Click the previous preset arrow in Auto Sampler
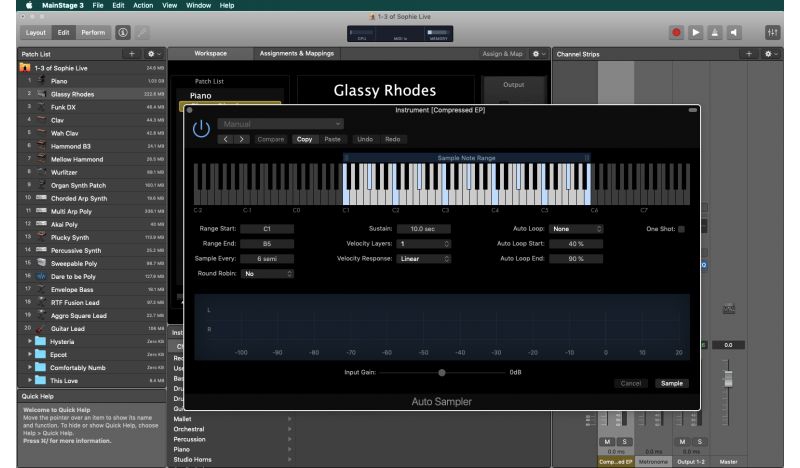 226,139
